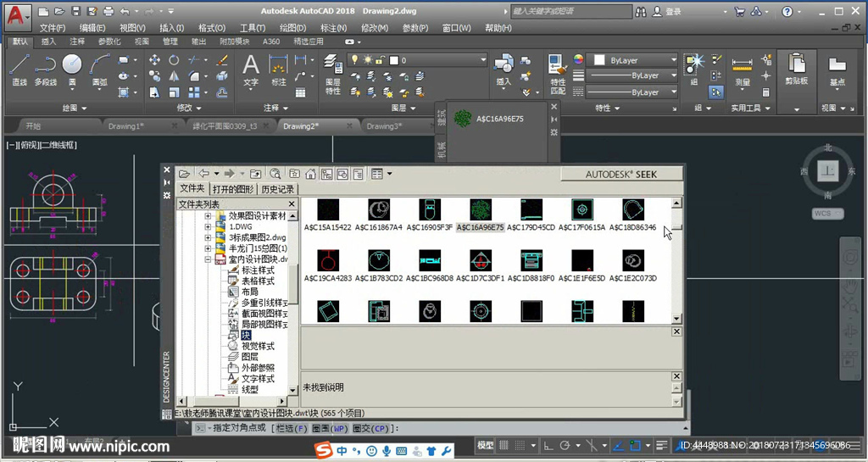Toggle the layer light bulb on/off icon
868x462 pixels.
pos(354,59)
